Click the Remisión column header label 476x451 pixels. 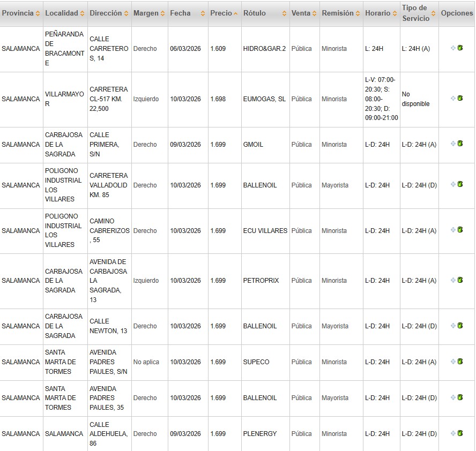(x=338, y=13)
